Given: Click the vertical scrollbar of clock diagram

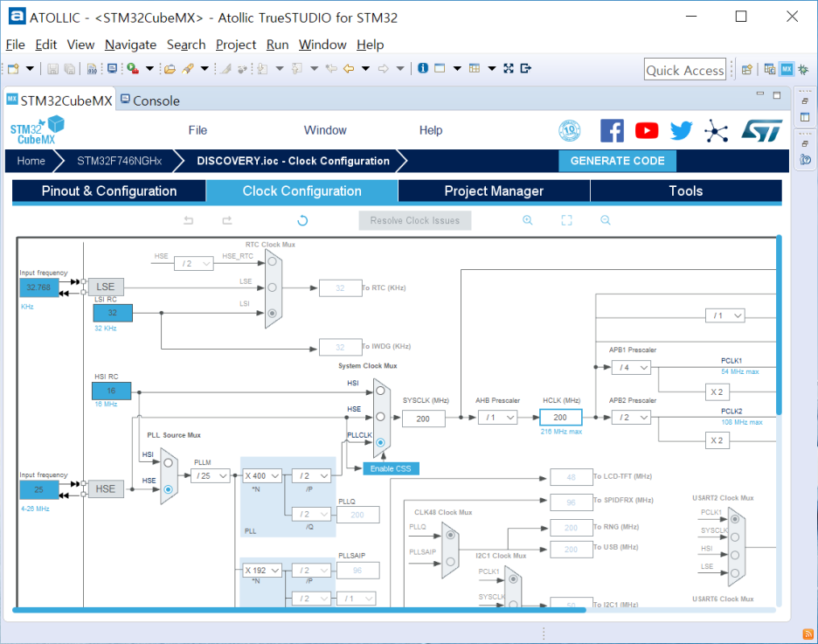Looking at the screenshot, I should point(779,325).
